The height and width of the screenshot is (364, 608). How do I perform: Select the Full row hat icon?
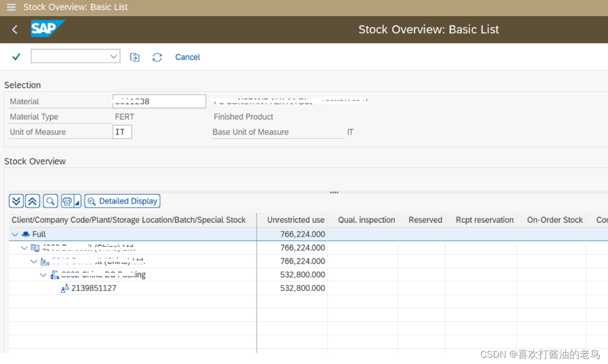(26, 234)
